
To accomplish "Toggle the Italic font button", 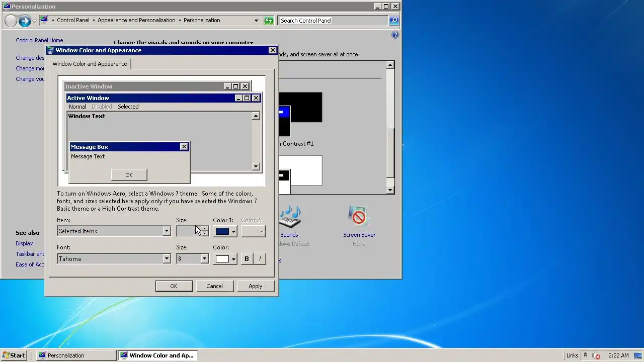I will pyautogui.click(x=260, y=259).
